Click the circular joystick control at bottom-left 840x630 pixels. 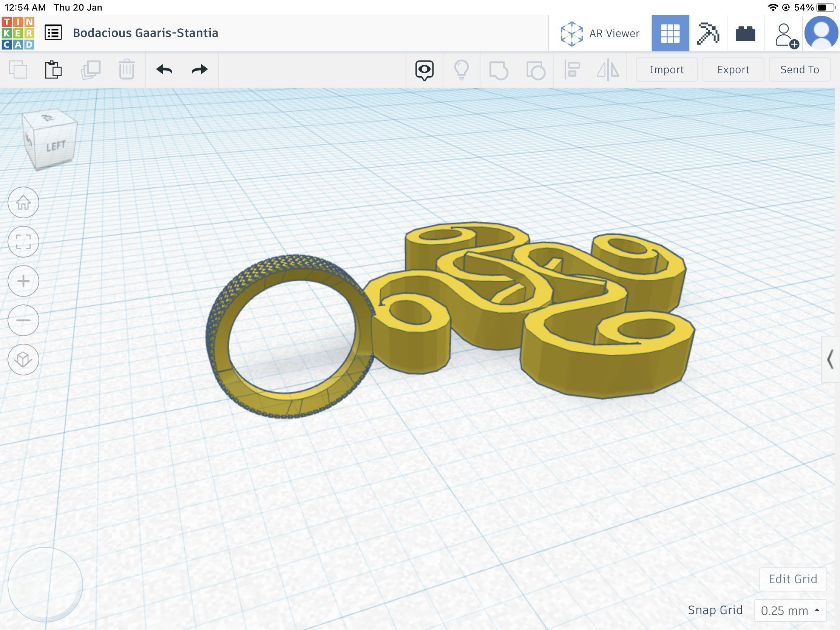tap(45, 585)
